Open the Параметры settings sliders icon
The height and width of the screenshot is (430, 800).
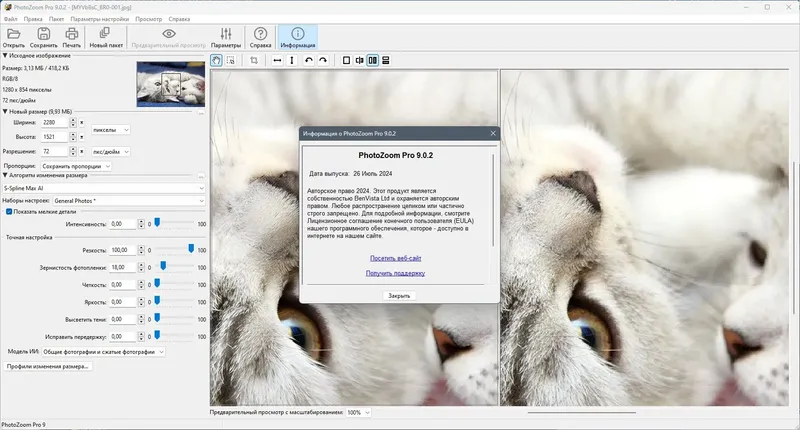pos(226,38)
